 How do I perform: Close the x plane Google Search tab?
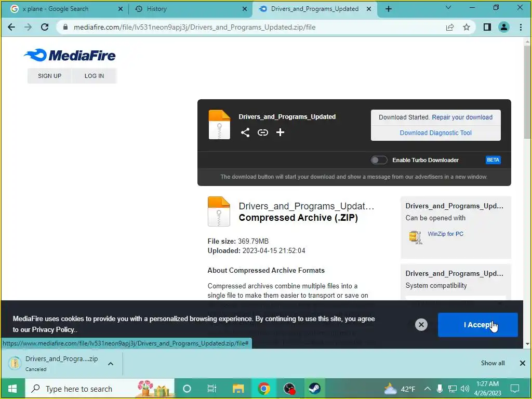[x=121, y=9]
